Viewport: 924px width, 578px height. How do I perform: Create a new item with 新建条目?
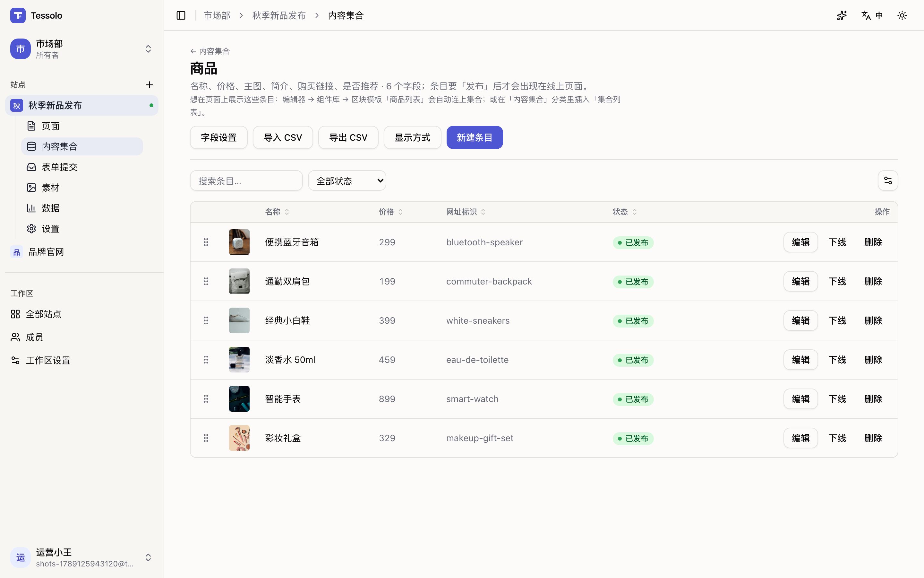[475, 137]
